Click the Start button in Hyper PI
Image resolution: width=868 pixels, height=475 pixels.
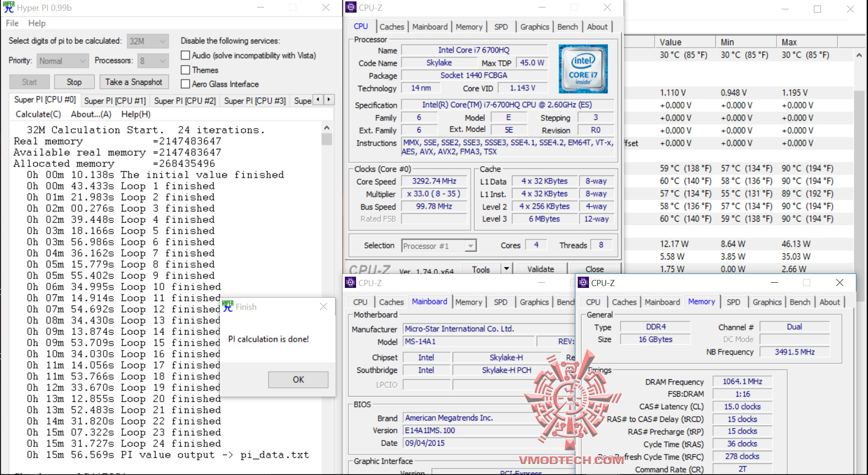[29, 82]
